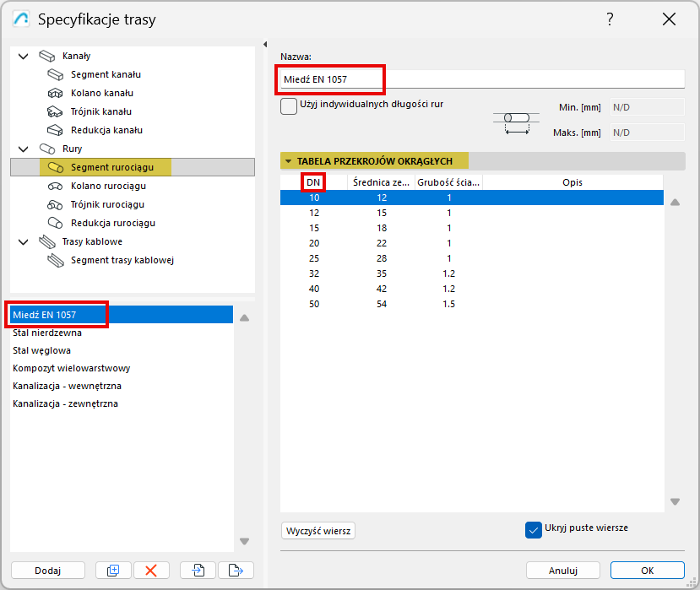This screenshot has height=590, width=700.
Task: Click the specification list scroll down arrow
Action: click(x=244, y=541)
